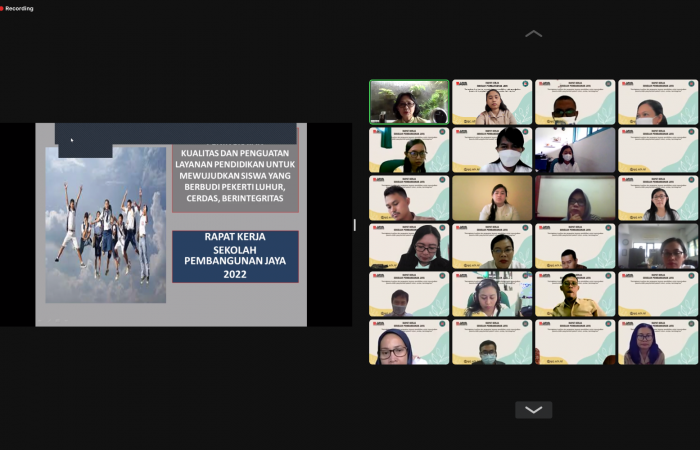Go to next gallery page with down chevron
Viewport: 700px width, 450px height.
[533, 410]
